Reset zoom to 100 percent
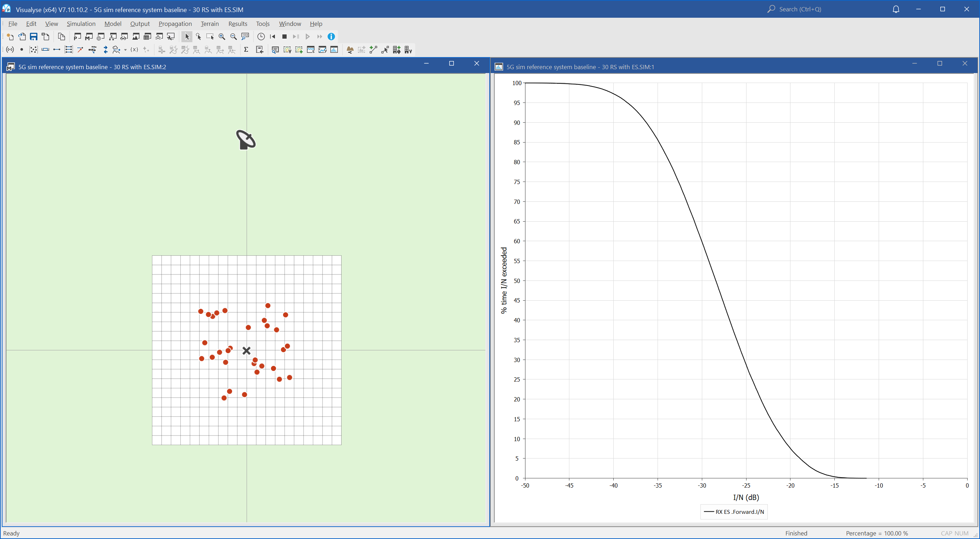Screen dimensions: 980x539 tap(246, 37)
